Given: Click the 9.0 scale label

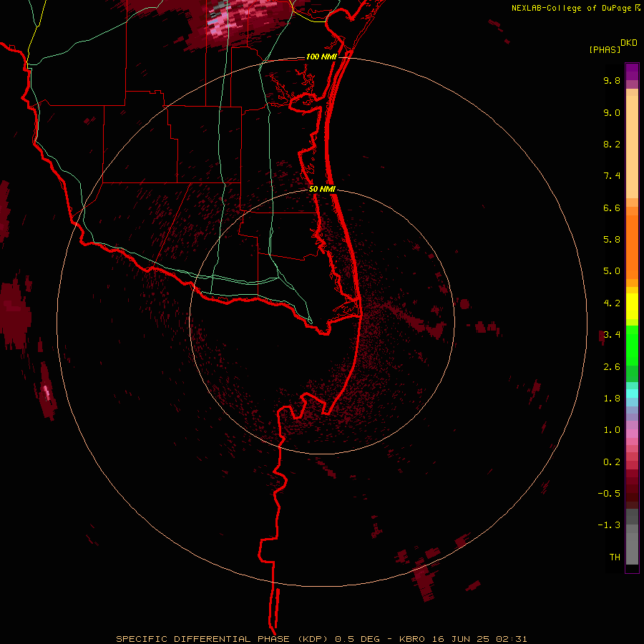Looking at the screenshot, I should point(612,112).
